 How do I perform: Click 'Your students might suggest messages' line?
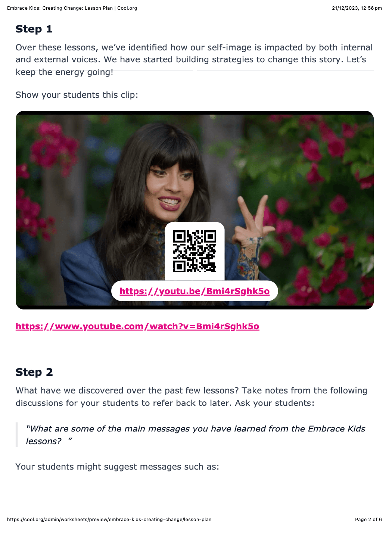point(117,467)
